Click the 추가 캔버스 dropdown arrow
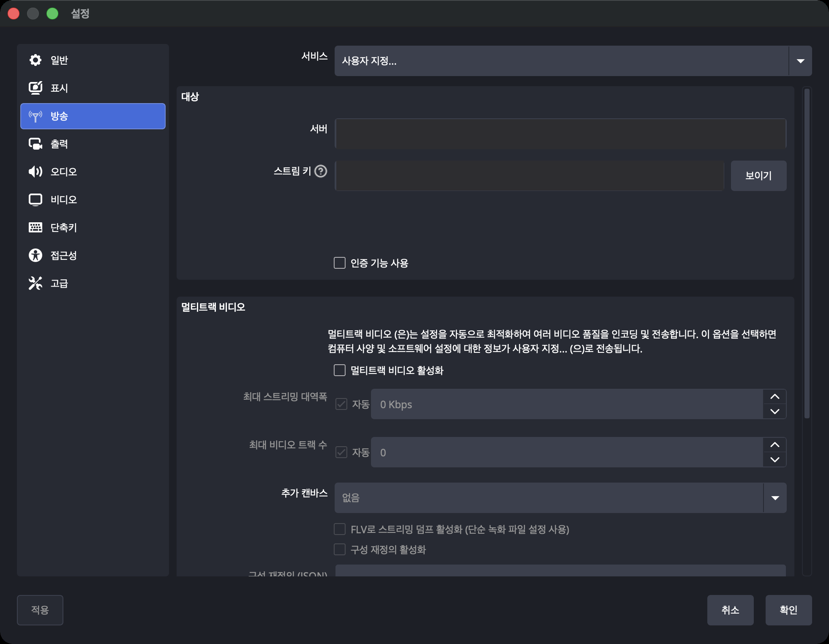This screenshot has height=644, width=829. coord(775,498)
